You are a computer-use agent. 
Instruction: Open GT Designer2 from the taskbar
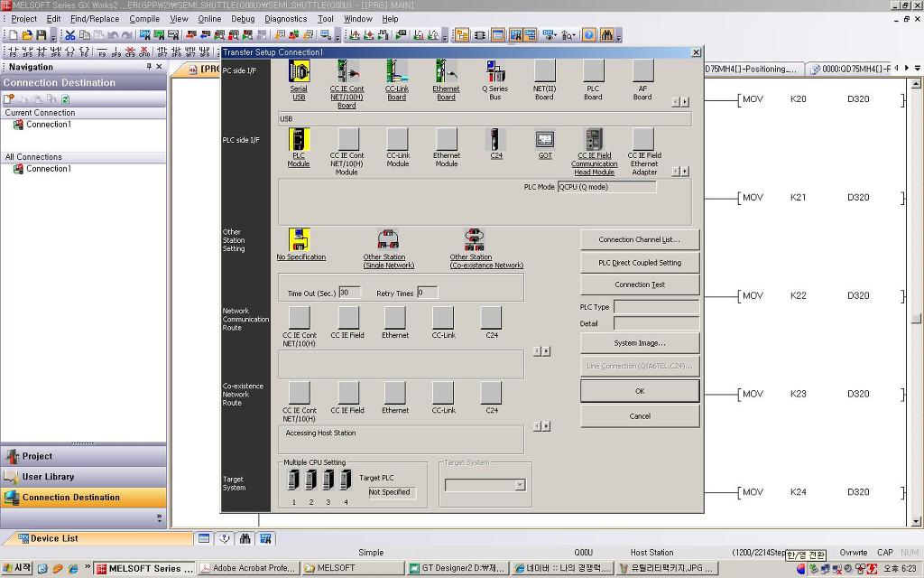click(457, 569)
